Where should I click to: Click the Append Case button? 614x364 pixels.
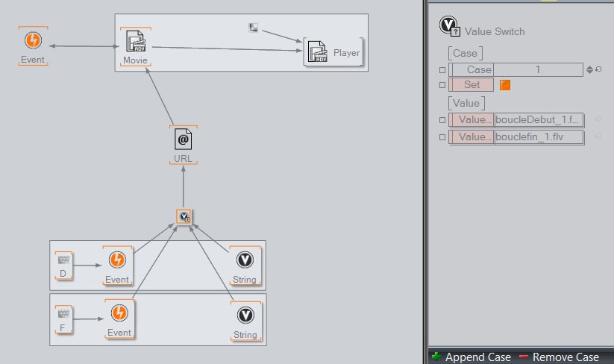[x=472, y=357]
